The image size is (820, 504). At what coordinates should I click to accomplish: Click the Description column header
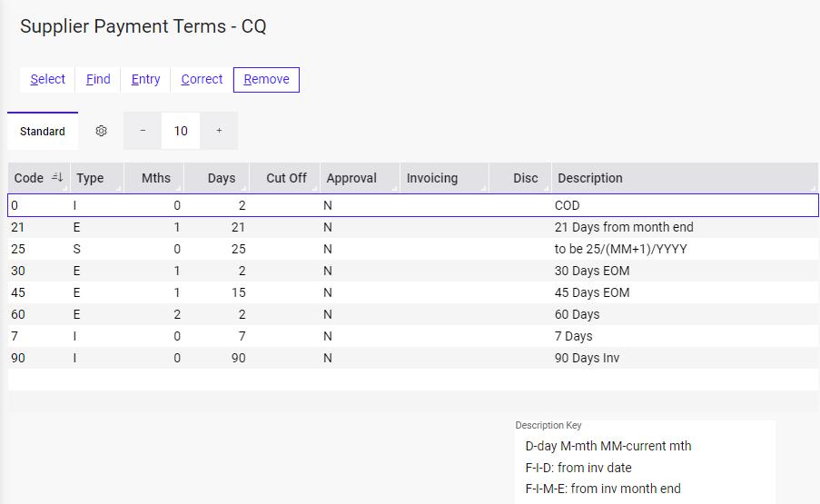[x=589, y=178]
